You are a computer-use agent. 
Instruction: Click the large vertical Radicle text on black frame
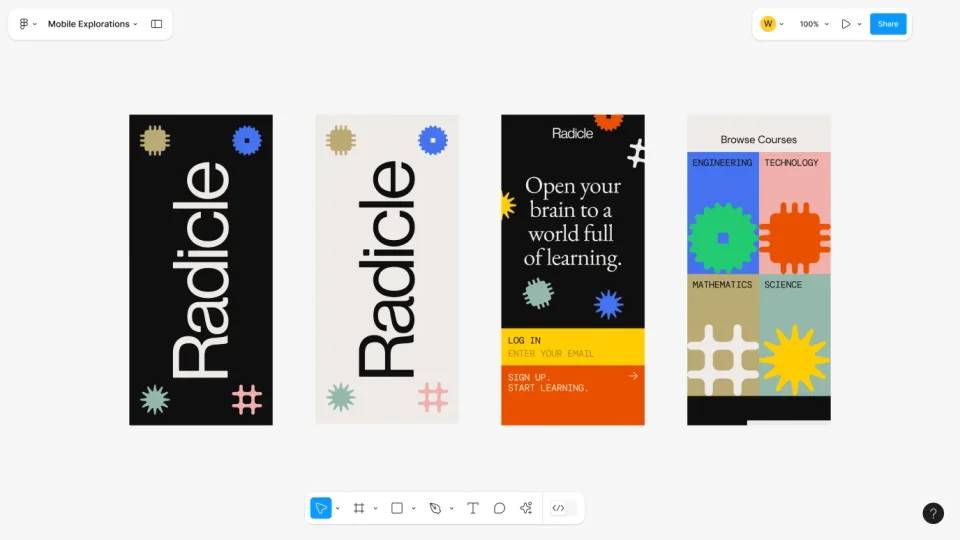tap(201, 269)
